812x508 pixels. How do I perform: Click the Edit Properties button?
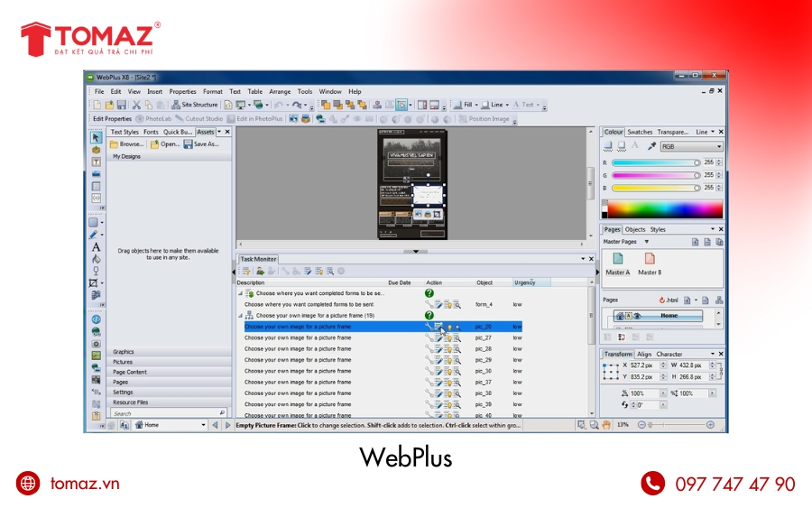(x=110, y=118)
